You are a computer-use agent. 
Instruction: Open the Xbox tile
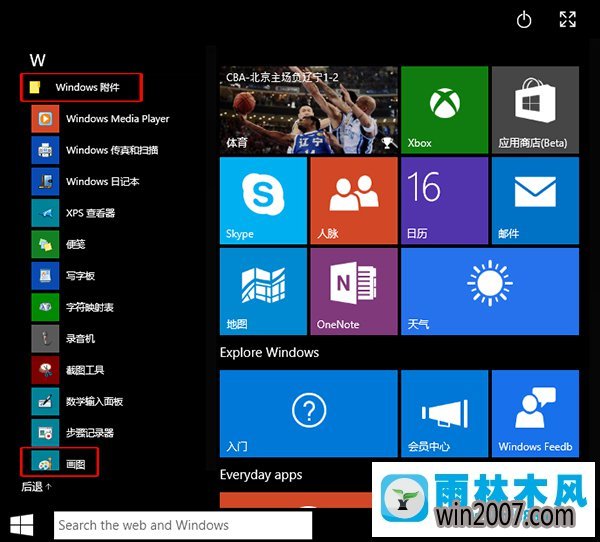[444, 110]
